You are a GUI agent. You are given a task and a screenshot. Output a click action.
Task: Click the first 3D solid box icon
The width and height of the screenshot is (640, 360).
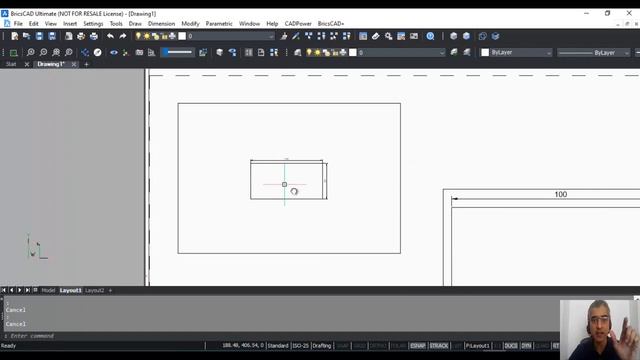click(453, 36)
